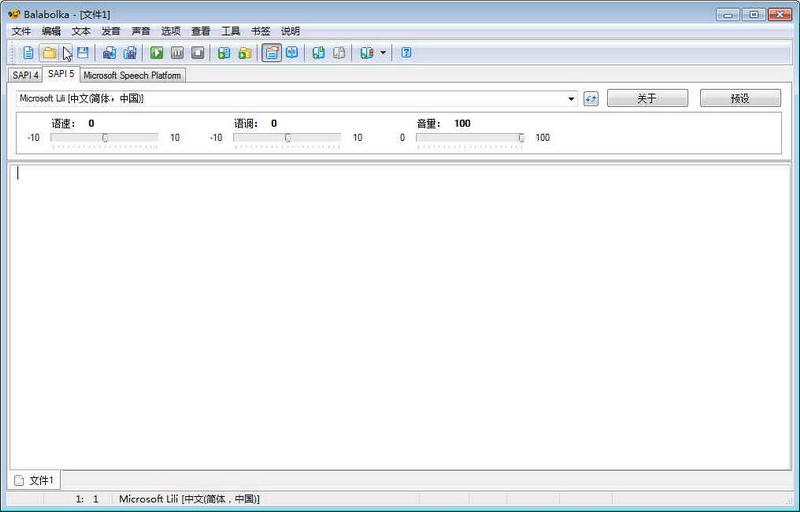Click inside the empty text editing area
This screenshot has width=800, height=512.
(x=400, y=317)
